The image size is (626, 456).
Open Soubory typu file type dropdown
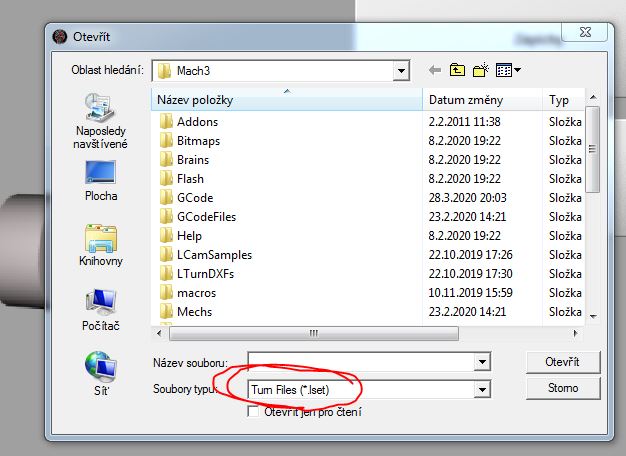tap(483, 389)
